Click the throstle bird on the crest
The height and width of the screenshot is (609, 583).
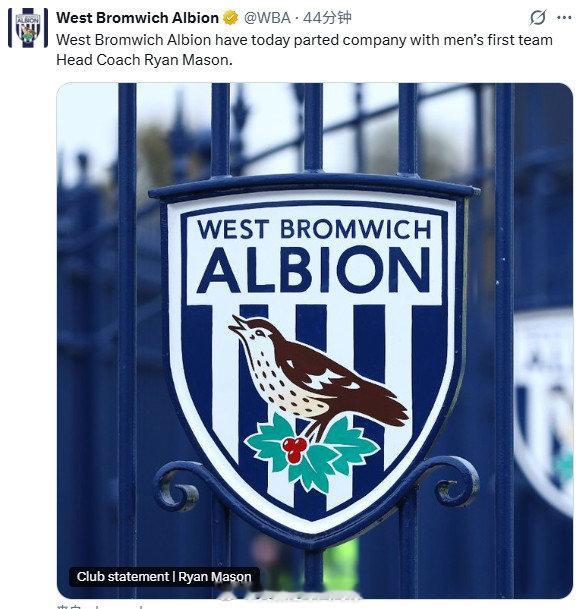(318, 372)
